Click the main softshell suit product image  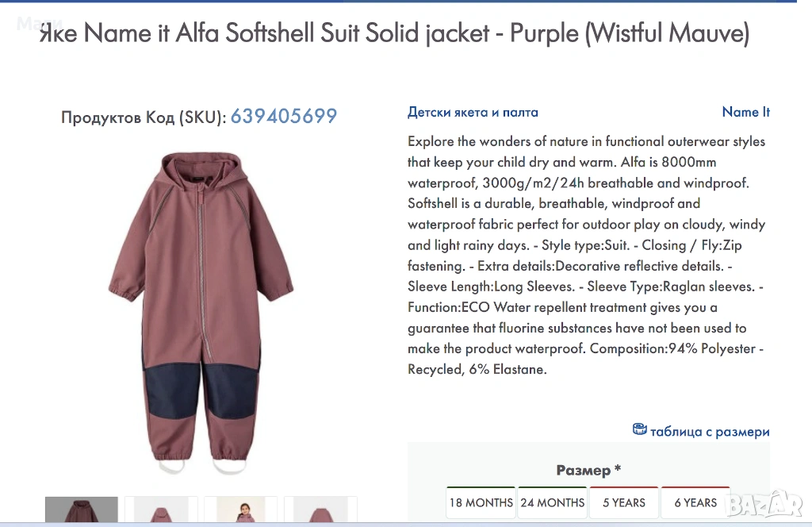point(201,313)
